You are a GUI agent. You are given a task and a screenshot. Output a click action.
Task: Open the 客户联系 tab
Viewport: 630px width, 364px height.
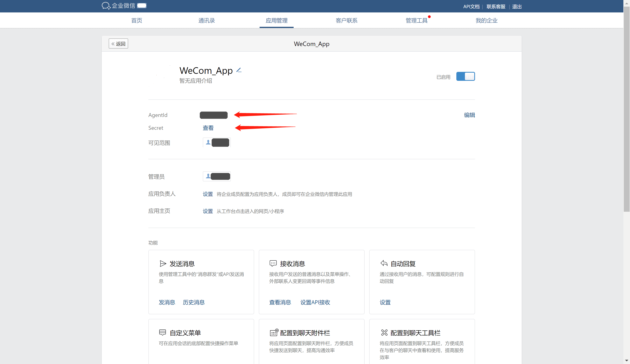click(x=346, y=20)
